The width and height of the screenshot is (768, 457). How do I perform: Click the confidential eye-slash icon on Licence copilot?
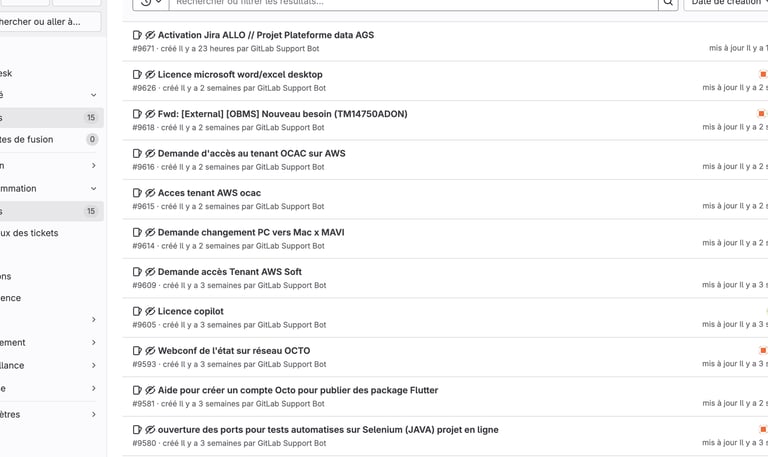point(150,311)
